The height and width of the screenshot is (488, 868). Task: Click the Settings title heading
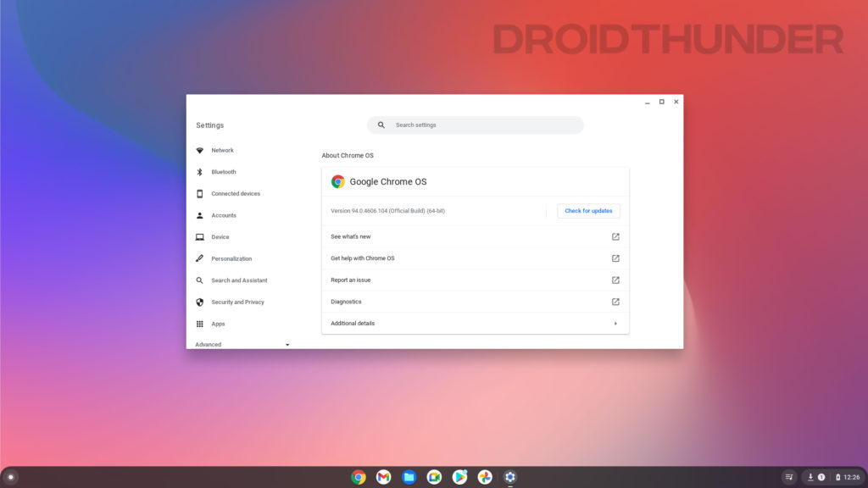[x=210, y=125]
